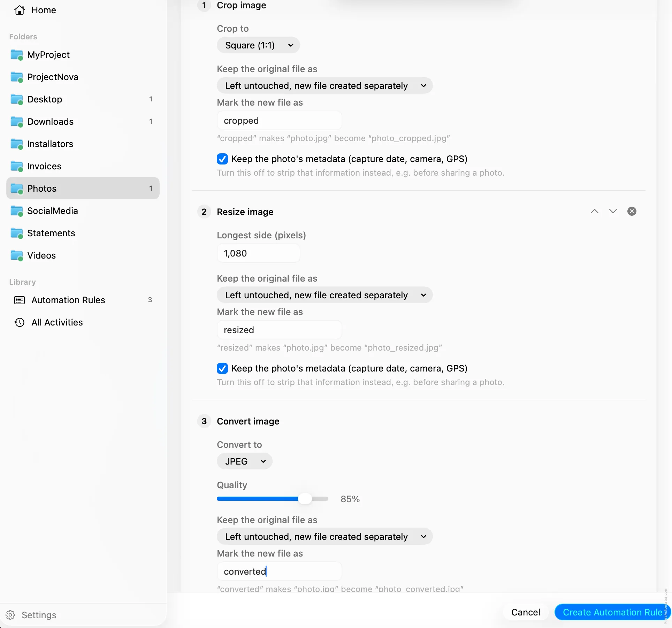Viewport: 672px width, 628px height.
Task: Move Resize image step down
Action: [613, 211]
